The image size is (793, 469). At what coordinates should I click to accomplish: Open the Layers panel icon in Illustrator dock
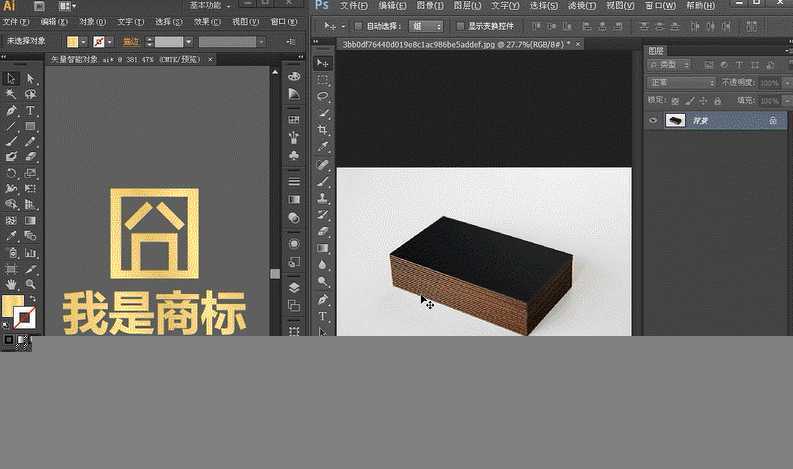click(x=294, y=287)
